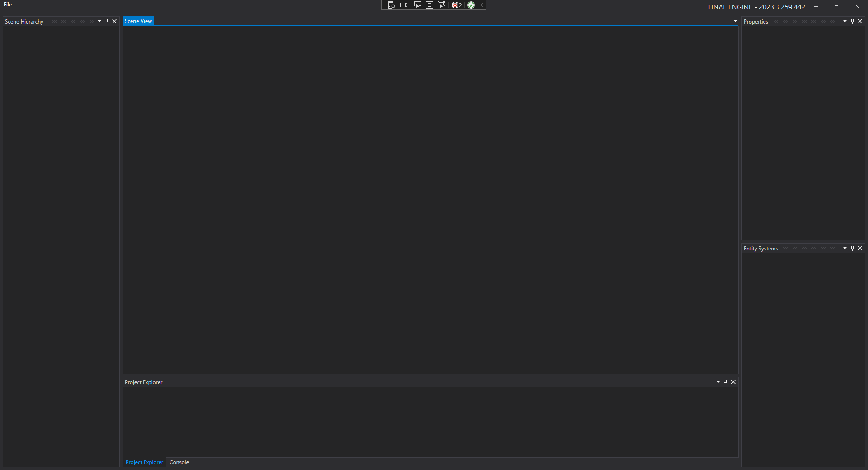Toggle the Display Layout Adorners icon
This screenshot has height=470, width=868.
[x=429, y=5]
